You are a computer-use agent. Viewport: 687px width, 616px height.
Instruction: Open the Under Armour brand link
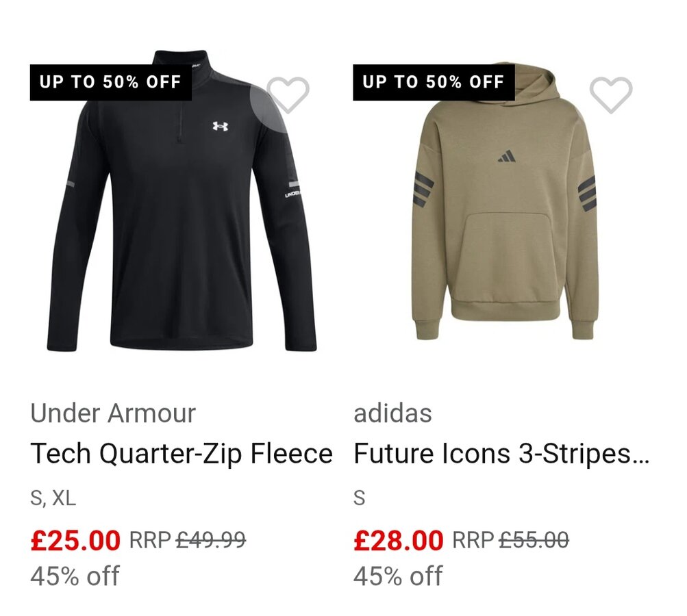click(113, 413)
